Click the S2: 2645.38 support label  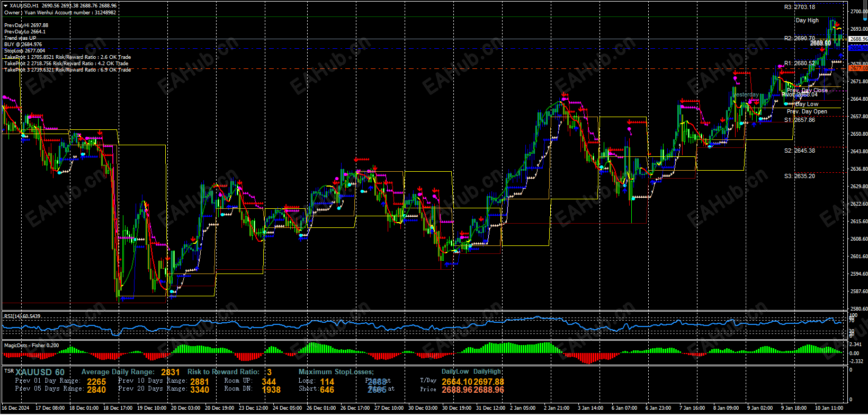(800, 151)
